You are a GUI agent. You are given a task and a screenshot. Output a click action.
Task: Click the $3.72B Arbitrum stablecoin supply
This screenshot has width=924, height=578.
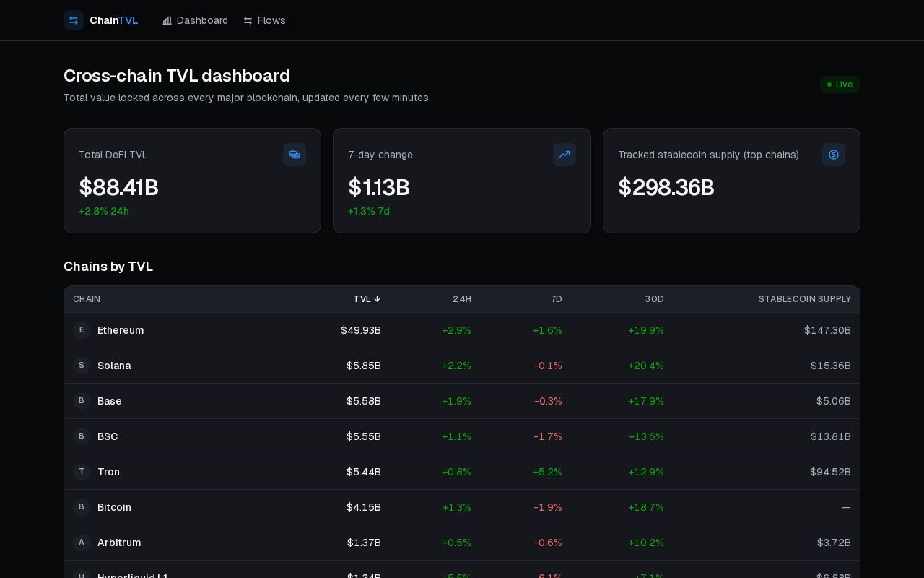point(834,543)
